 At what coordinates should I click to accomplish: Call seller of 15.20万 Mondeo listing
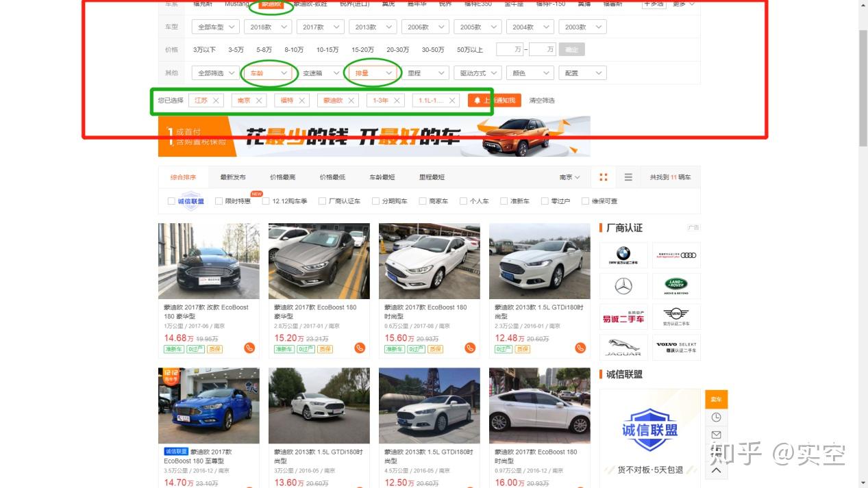click(x=360, y=348)
